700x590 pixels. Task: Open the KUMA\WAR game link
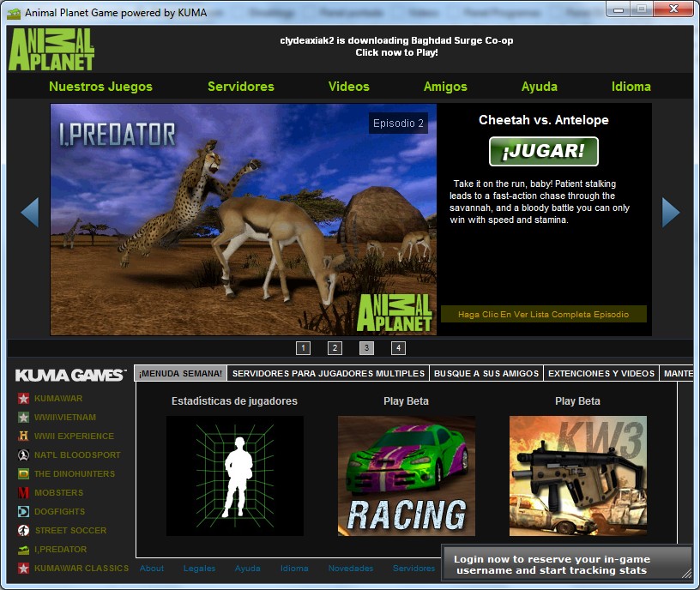point(58,398)
